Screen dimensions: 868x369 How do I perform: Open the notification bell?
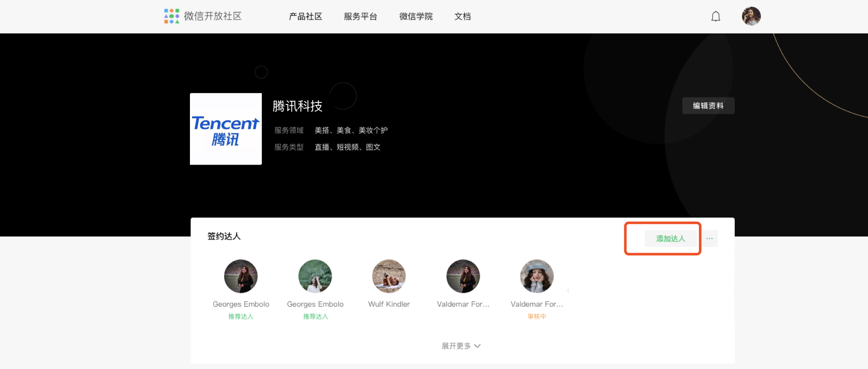pos(716,17)
